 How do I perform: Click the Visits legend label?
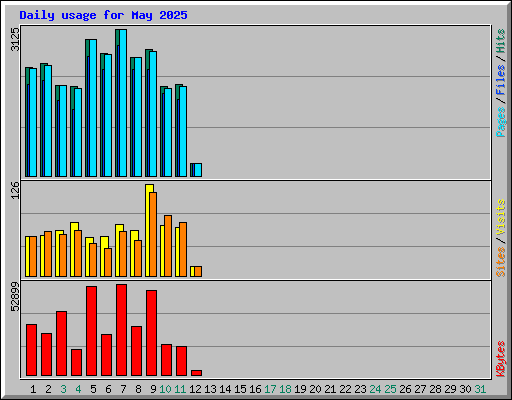(x=501, y=217)
